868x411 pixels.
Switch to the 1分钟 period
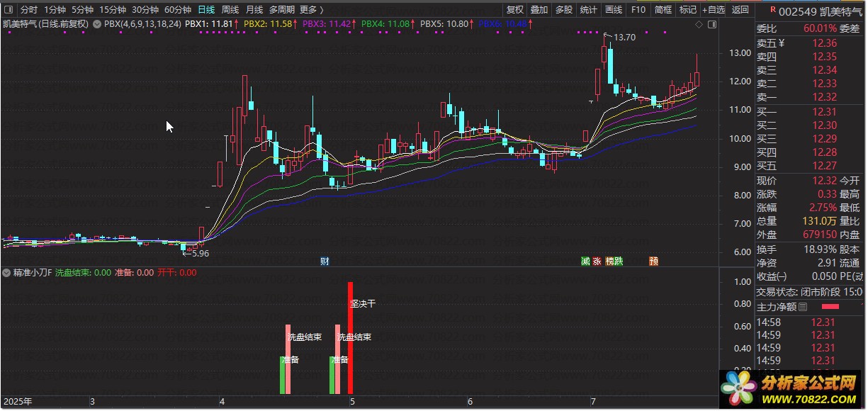pos(54,10)
